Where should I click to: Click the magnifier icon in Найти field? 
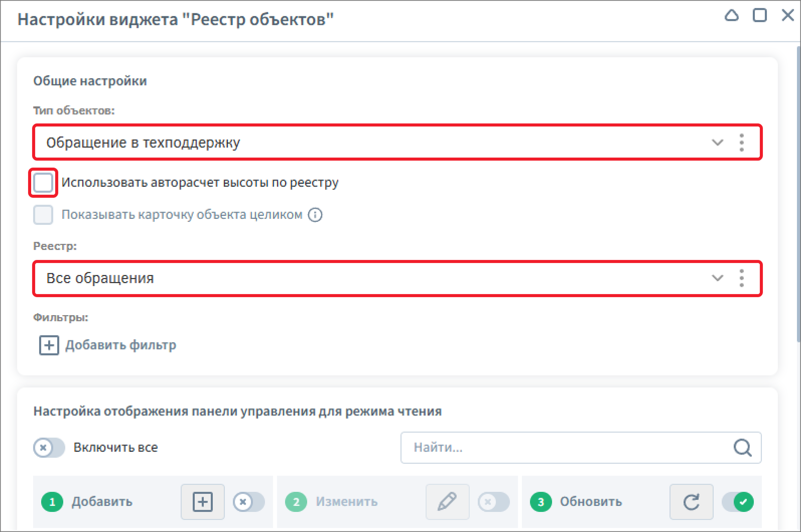(x=742, y=447)
